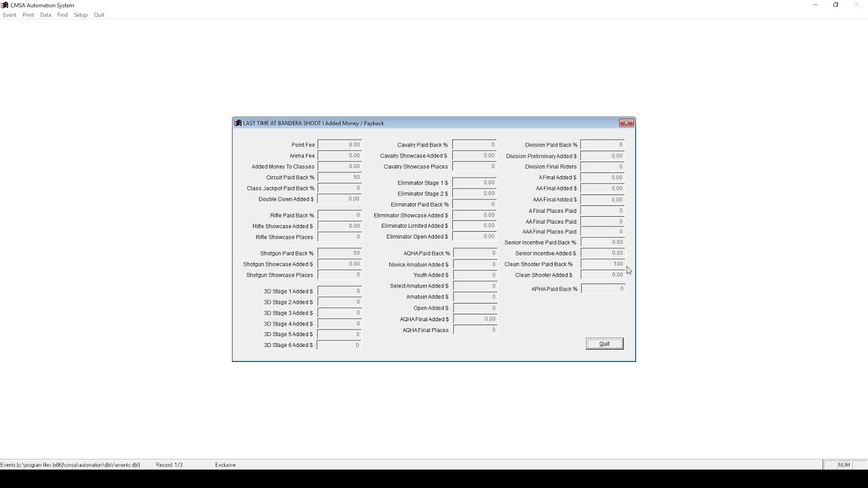Screen dimensions: 868x488
Task: Click the Quit button in dialog
Action: tap(604, 344)
